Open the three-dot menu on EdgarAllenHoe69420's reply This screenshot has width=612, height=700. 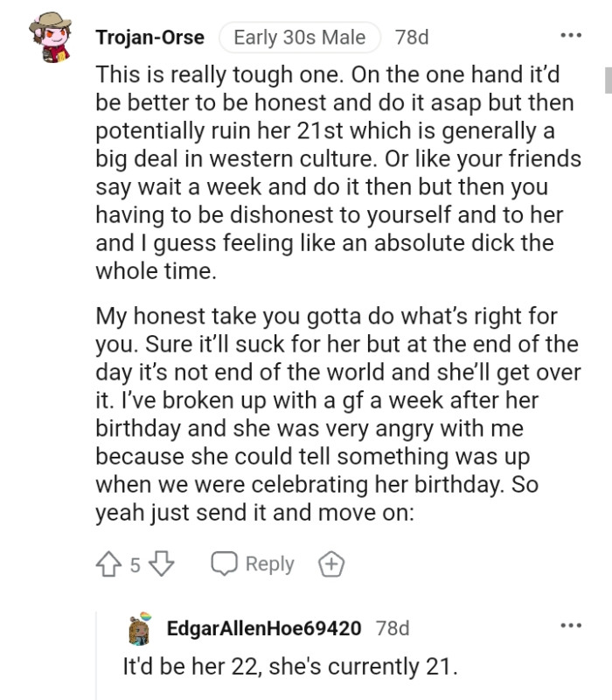(570, 626)
